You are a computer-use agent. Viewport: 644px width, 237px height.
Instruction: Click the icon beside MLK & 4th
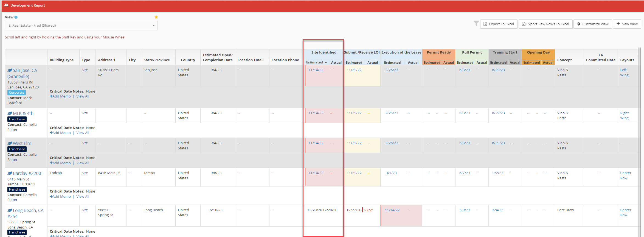pos(10,114)
